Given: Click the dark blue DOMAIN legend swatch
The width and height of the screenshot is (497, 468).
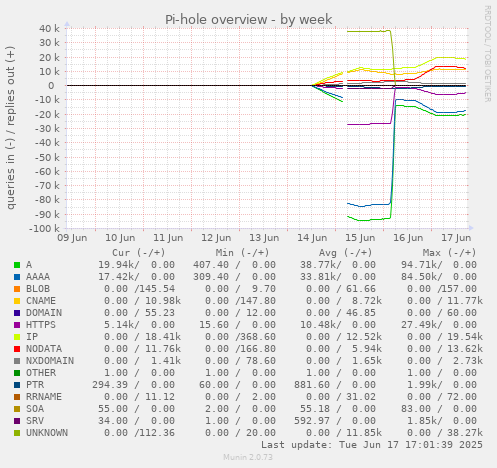Looking at the screenshot, I should tap(17, 313).
